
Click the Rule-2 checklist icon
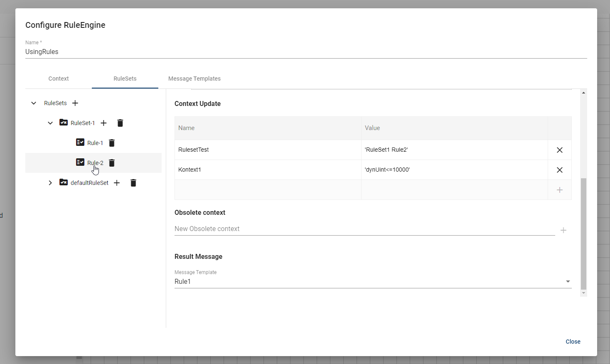pos(80,162)
